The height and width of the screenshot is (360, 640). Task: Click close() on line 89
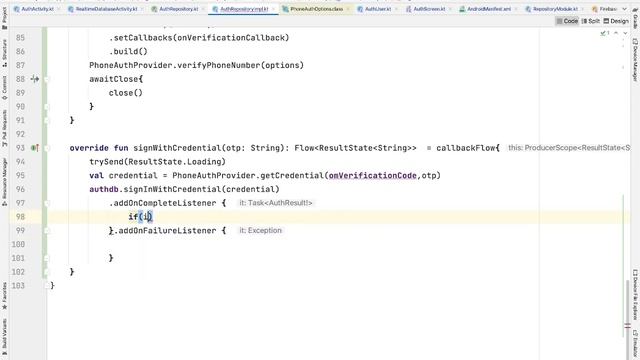tap(125, 93)
